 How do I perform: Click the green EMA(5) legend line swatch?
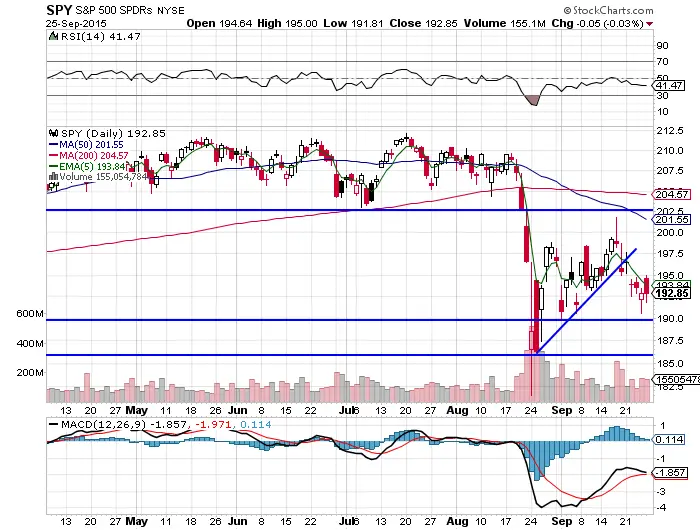[53, 166]
